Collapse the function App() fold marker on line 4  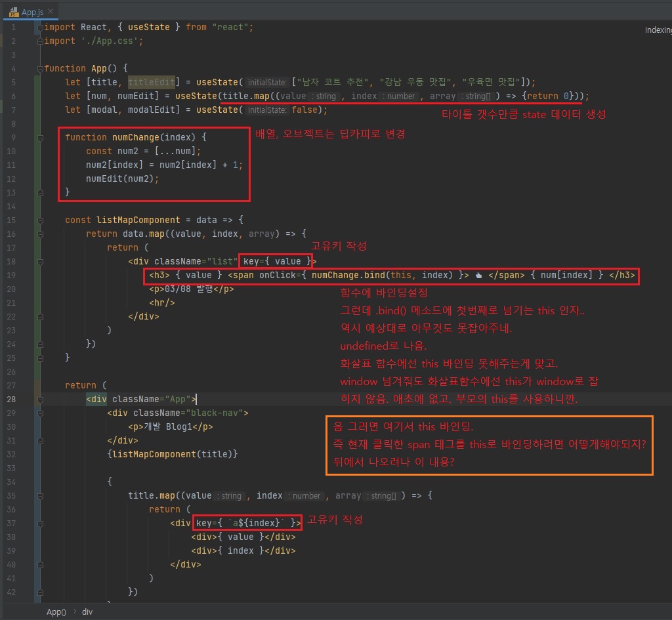point(40,68)
